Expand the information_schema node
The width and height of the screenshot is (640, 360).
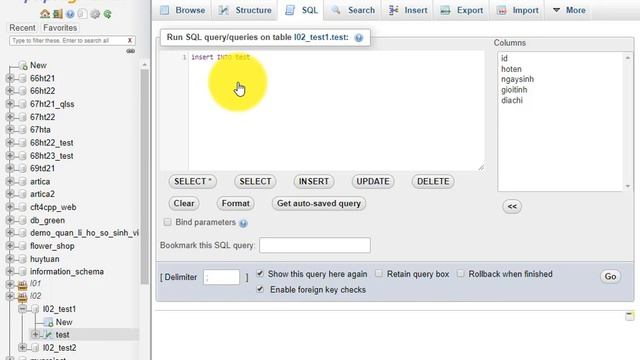click(x=10, y=271)
